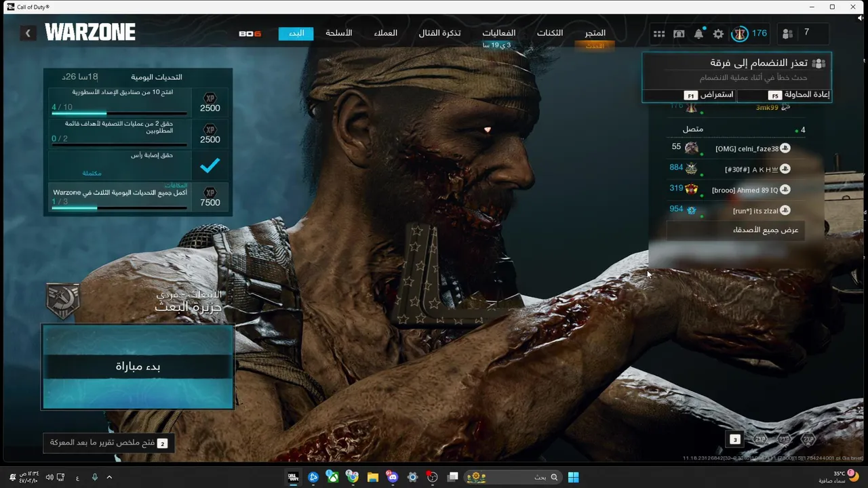Image resolution: width=868 pixels, height=488 pixels.
Task: Click the XP token for the 10 legendary supply boxes challenge
Action: [x=210, y=98]
